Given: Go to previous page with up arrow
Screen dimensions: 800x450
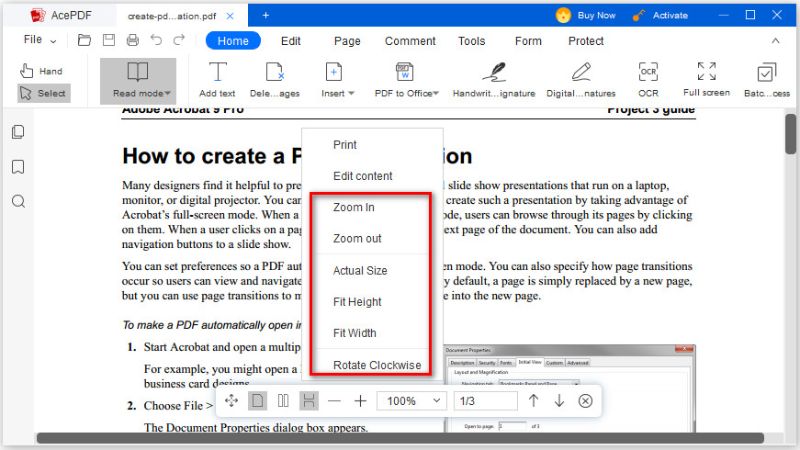Looking at the screenshot, I should [533, 401].
